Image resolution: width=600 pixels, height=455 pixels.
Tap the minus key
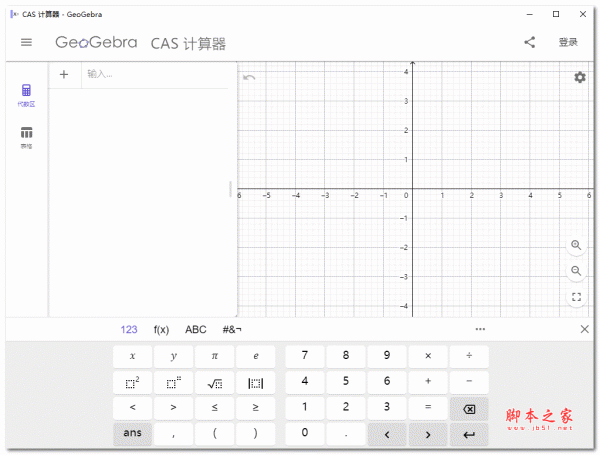469,382
